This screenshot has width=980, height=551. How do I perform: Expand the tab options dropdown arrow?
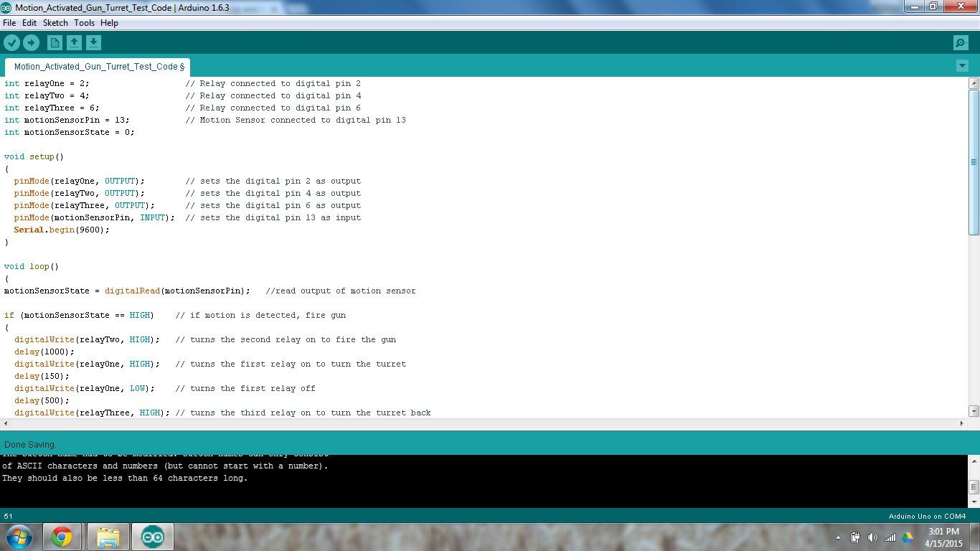[x=962, y=66]
